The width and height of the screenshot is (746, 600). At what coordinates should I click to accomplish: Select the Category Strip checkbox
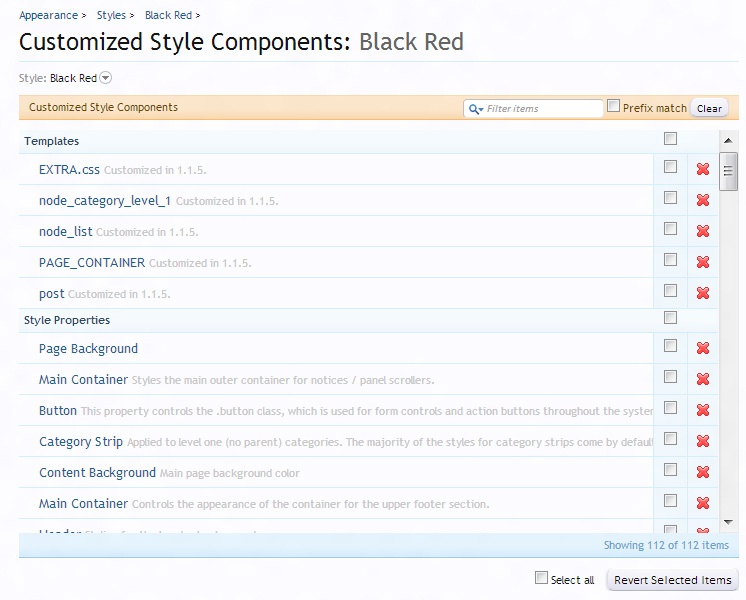point(670,438)
